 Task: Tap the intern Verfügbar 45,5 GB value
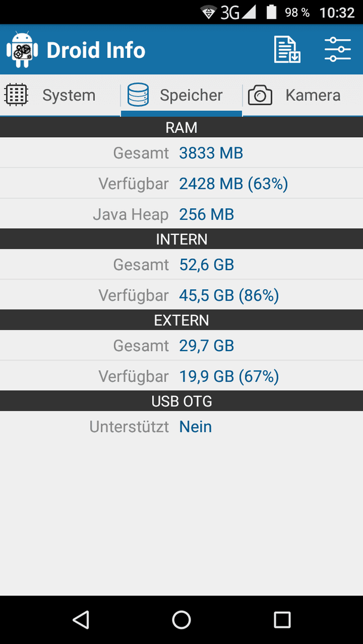[x=229, y=295]
